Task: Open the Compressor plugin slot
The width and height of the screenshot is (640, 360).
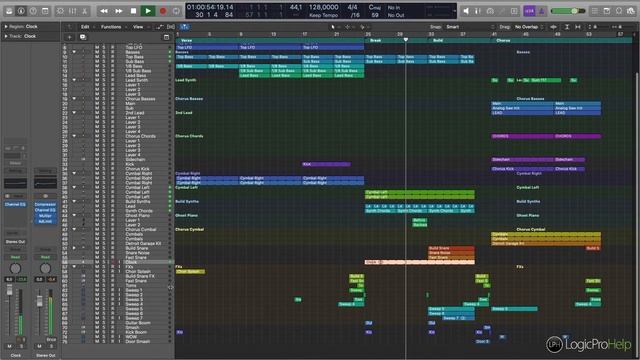Action: pyautogui.click(x=45, y=204)
